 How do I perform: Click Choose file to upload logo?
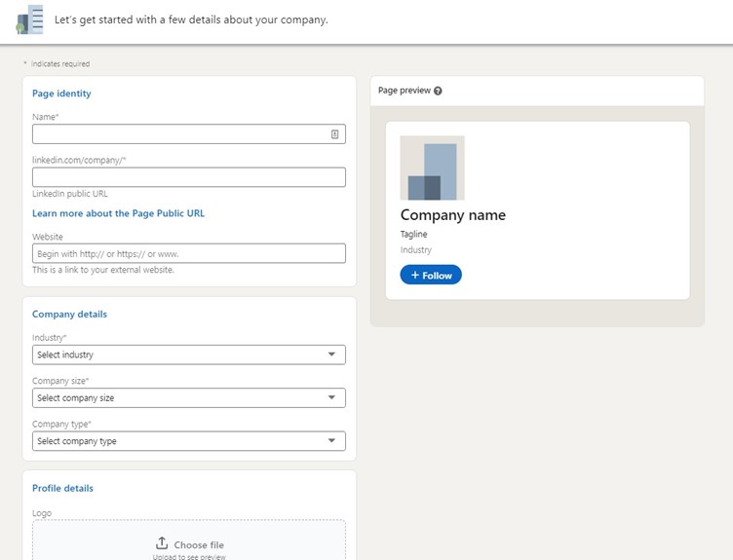(x=199, y=544)
